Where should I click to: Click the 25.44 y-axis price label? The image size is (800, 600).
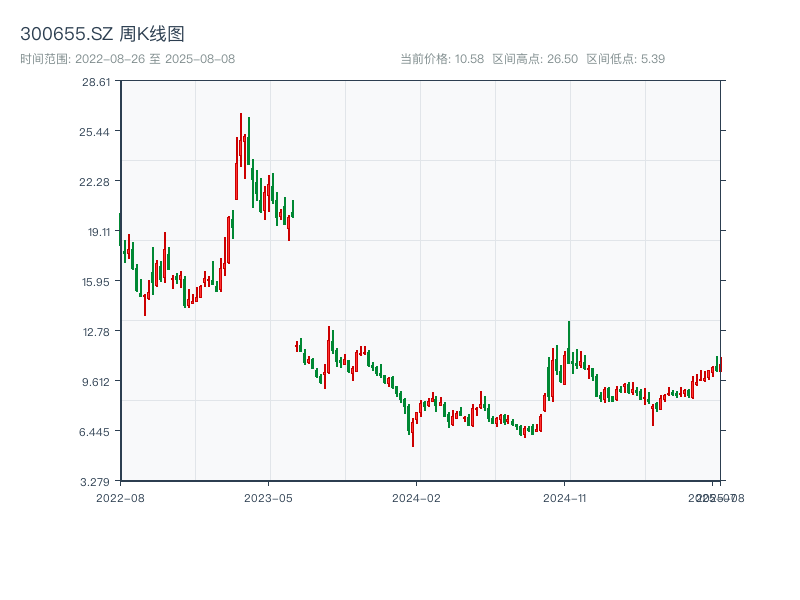(96, 132)
